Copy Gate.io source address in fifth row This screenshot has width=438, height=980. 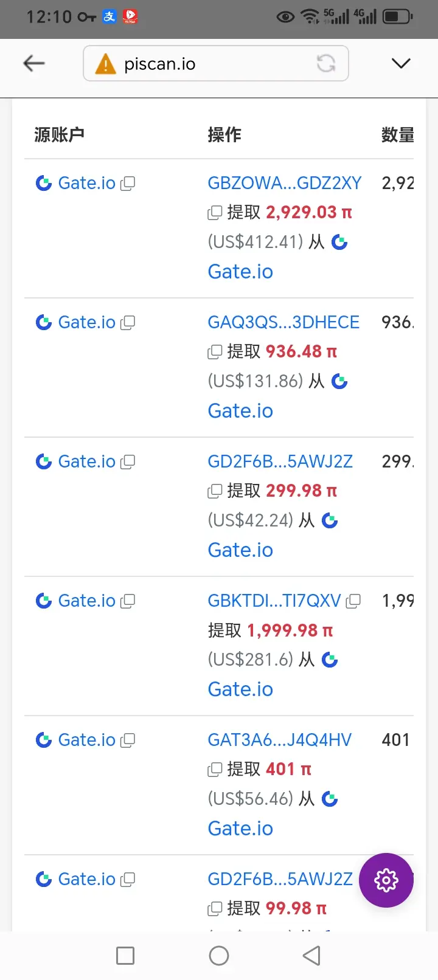pyautogui.click(x=128, y=740)
